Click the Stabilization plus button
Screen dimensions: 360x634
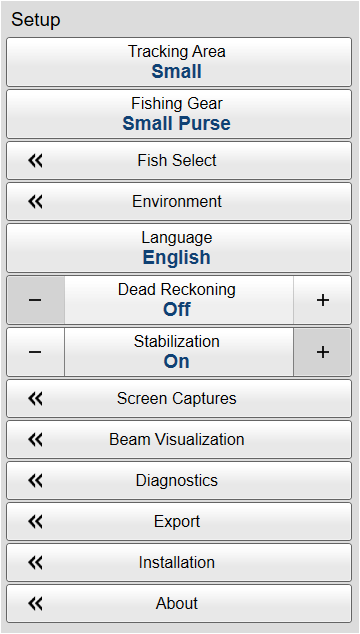click(x=322, y=352)
